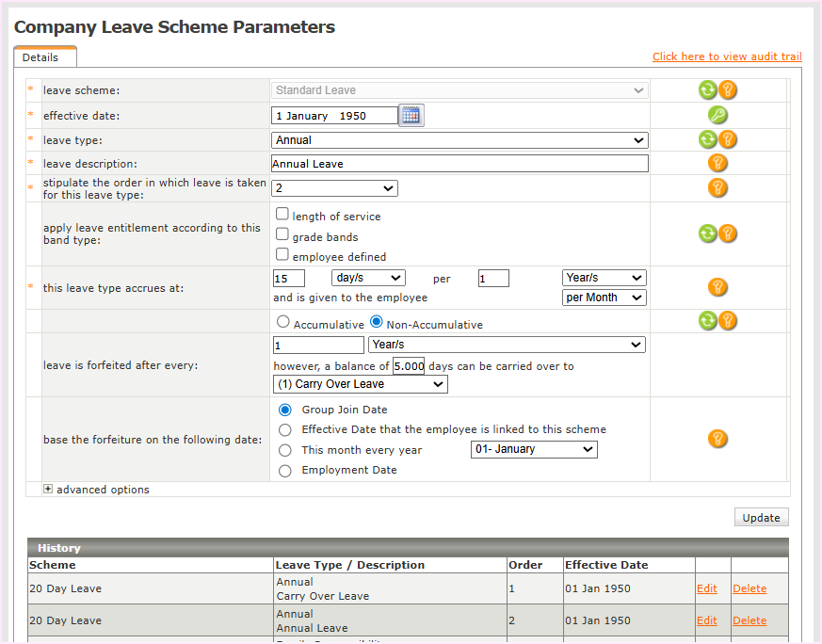Click the green key icon beside effective date
Image resolution: width=822 pixels, height=644 pixels.
[717, 116]
